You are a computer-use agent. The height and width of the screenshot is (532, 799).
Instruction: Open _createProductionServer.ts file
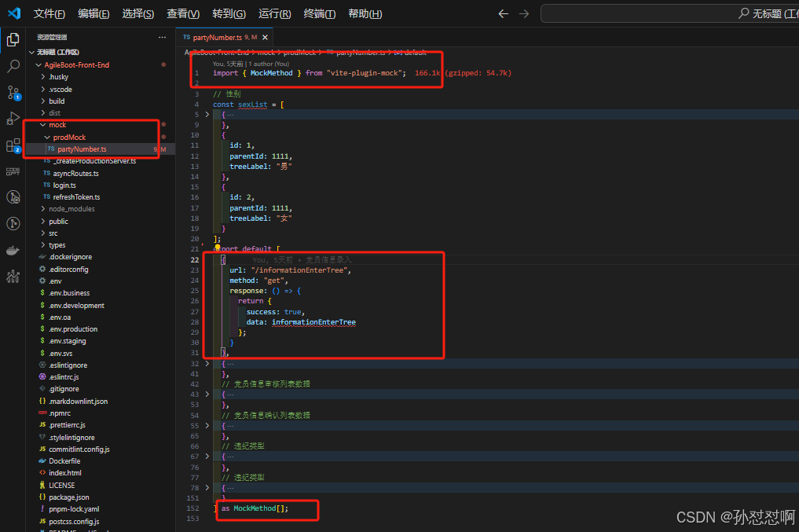tap(94, 161)
